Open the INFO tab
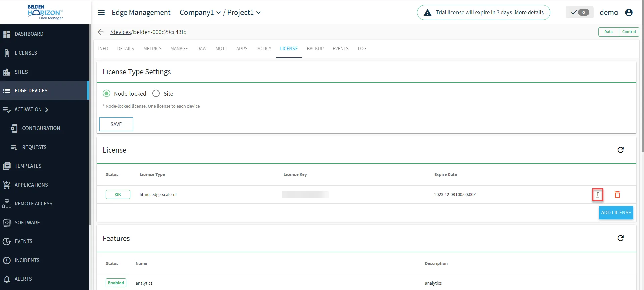This screenshot has width=644, height=290. click(x=103, y=49)
